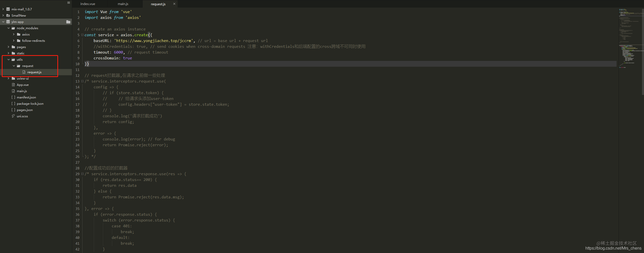Close the request.js tab
Image resolution: width=644 pixels, height=253 pixels.
point(174,4)
